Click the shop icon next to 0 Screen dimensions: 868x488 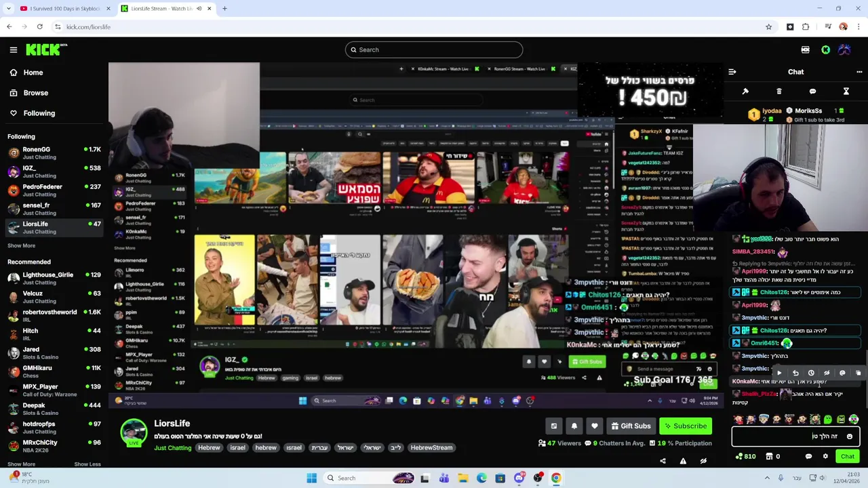click(770, 457)
